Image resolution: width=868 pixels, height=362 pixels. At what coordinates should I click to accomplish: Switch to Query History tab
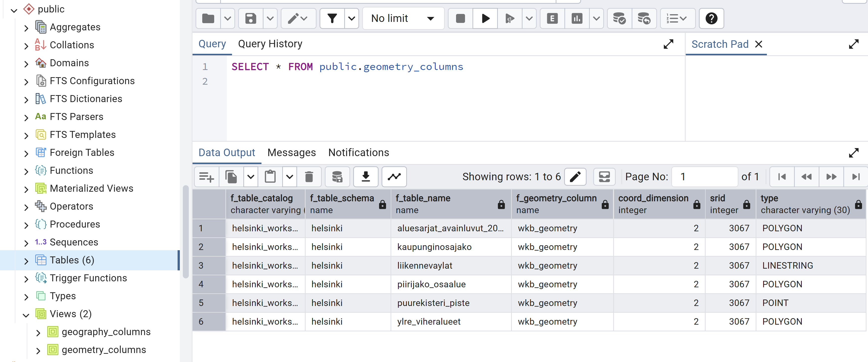(270, 44)
